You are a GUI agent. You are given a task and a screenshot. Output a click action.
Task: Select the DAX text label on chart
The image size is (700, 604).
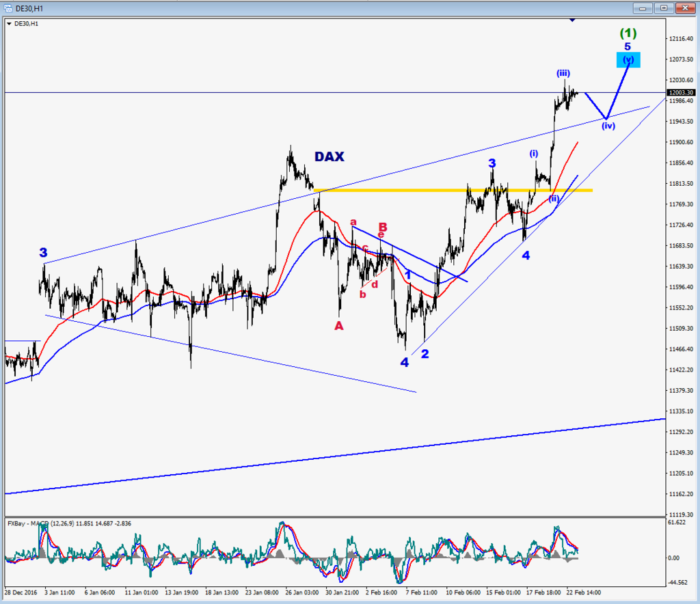pos(329,156)
